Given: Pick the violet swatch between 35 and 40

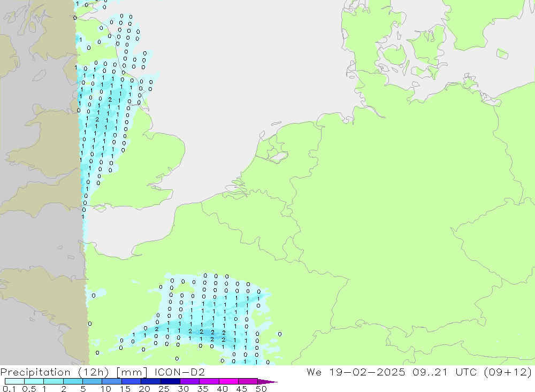Looking at the screenshot, I should [209, 381].
